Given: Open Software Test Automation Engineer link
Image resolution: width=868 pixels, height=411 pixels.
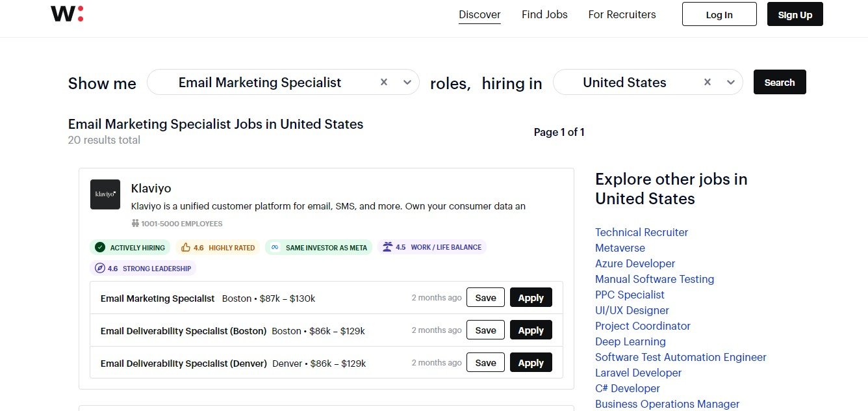Looking at the screenshot, I should tap(681, 357).
